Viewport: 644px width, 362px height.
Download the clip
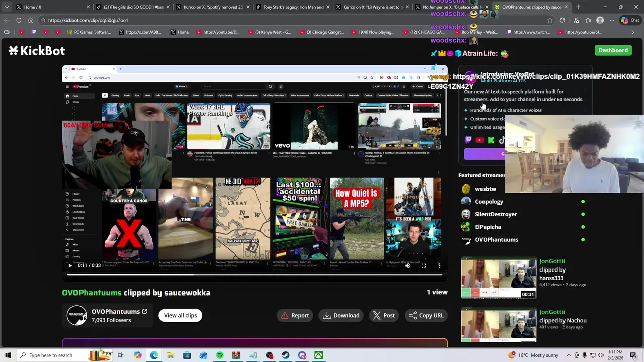click(341, 315)
